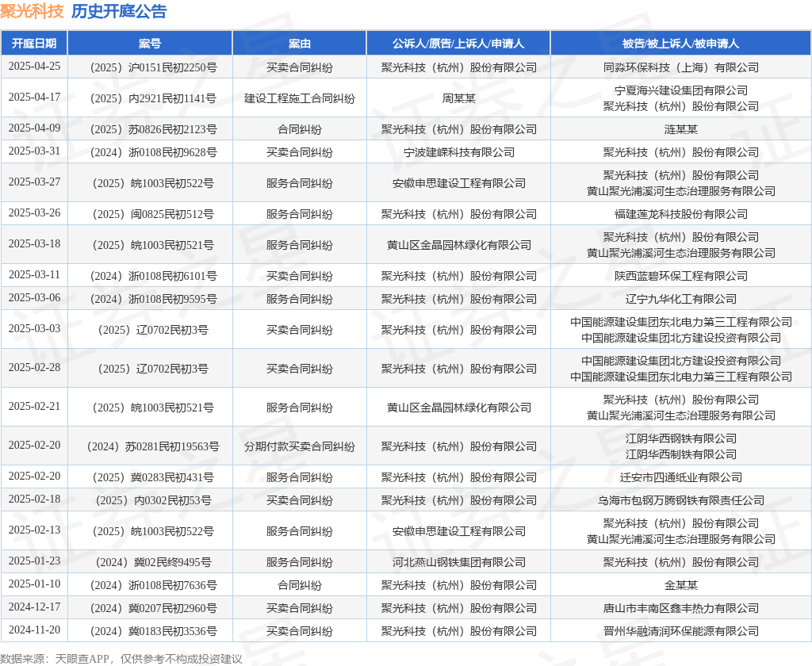The image size is (812, 666).
Task: Click defendant 宁夏海兴建设集团有限公司
Action: [x=680, y=90]
